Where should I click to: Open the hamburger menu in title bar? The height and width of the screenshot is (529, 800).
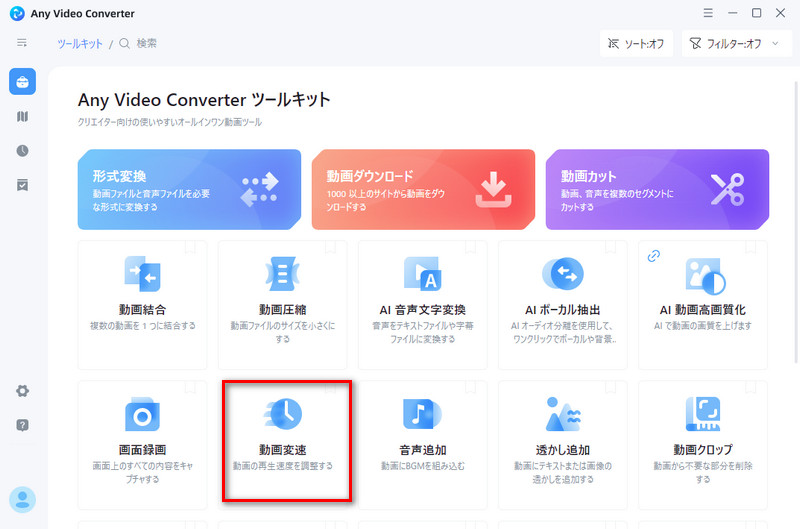[708, 13]
